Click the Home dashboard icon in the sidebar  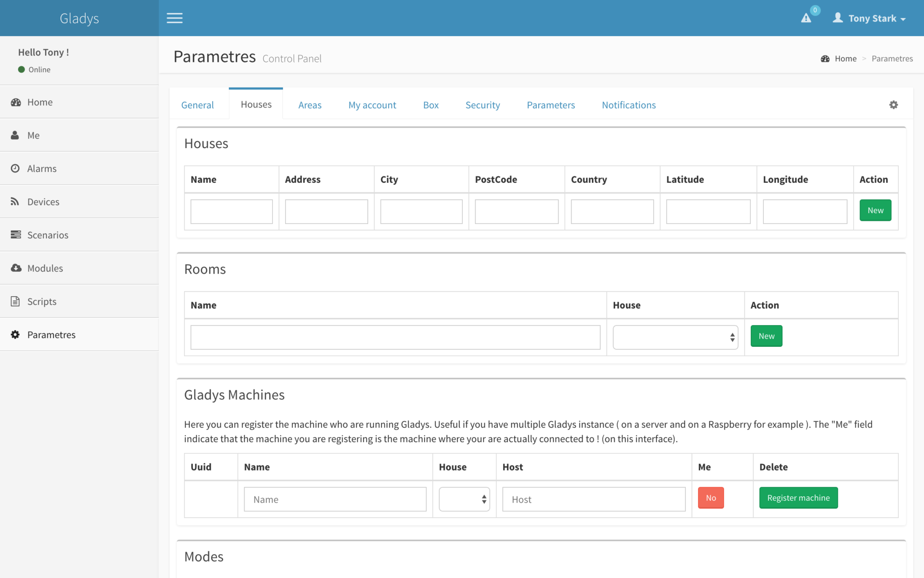16,102
